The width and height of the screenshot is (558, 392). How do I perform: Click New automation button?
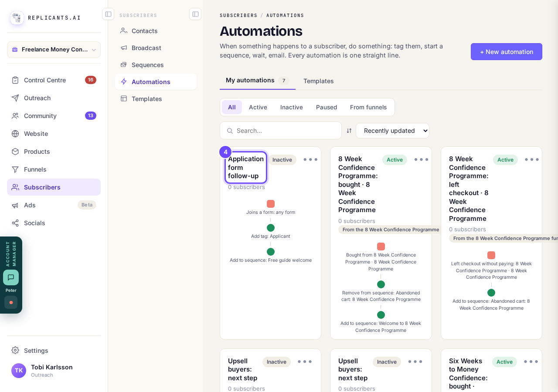(x=507, y=52)
